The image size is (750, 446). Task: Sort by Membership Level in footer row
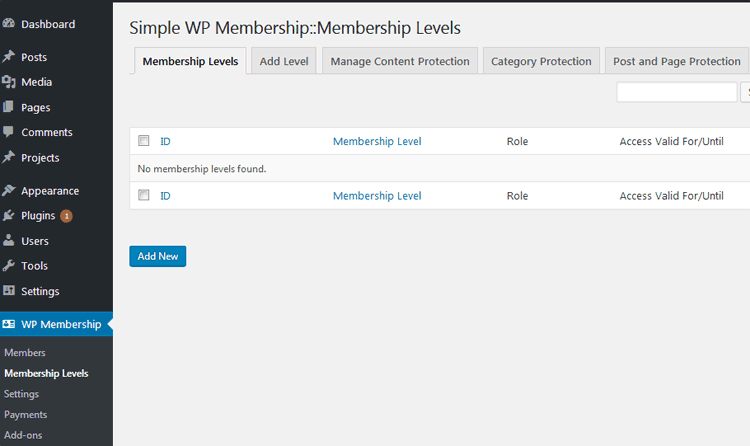point(377,196)
